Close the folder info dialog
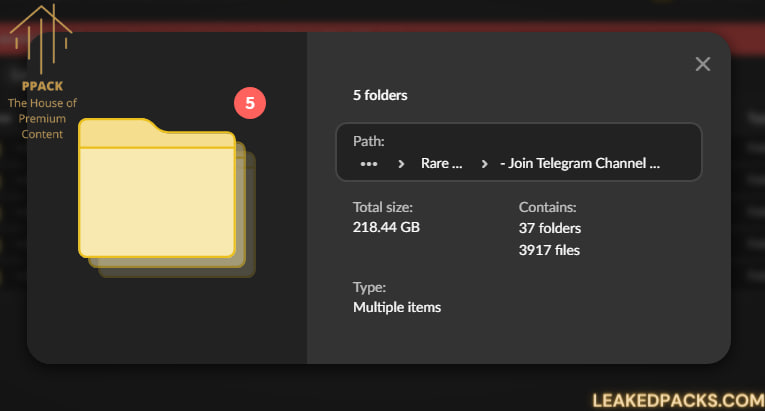The height and width of the screenshot is (411, 765). click(x=703, y=64)
